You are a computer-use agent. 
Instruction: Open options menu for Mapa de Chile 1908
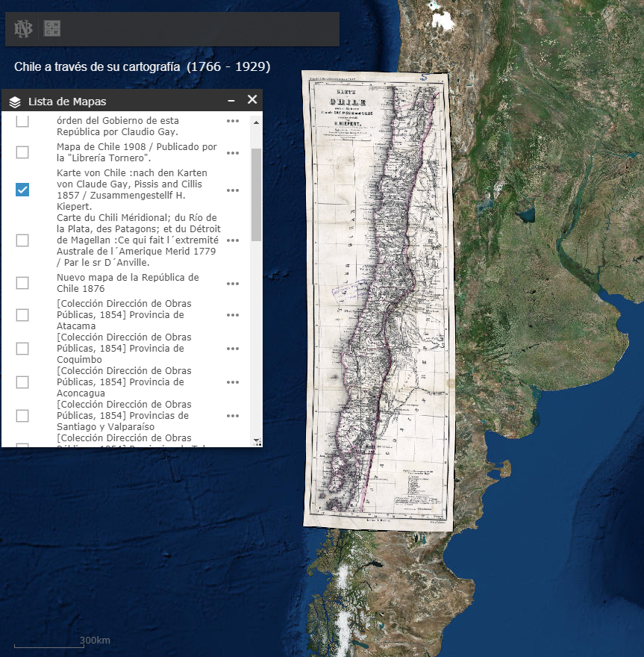pyautogui.click(x=233, y=153)
